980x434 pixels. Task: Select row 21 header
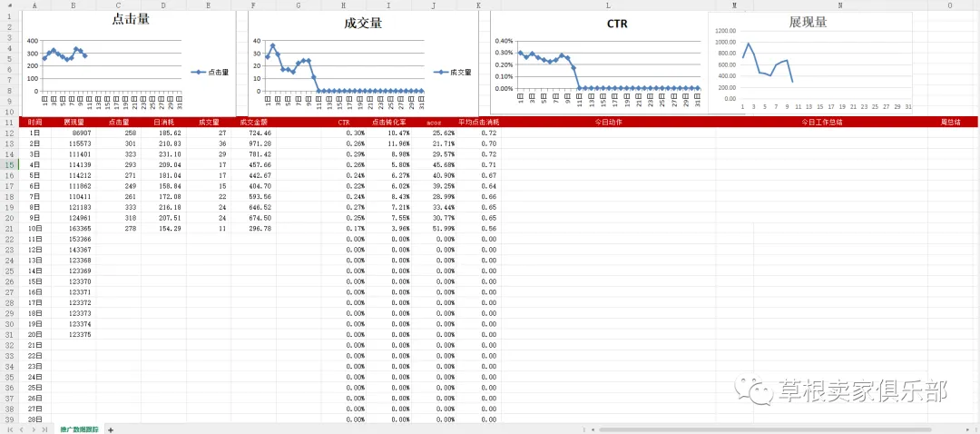[9, 228]
